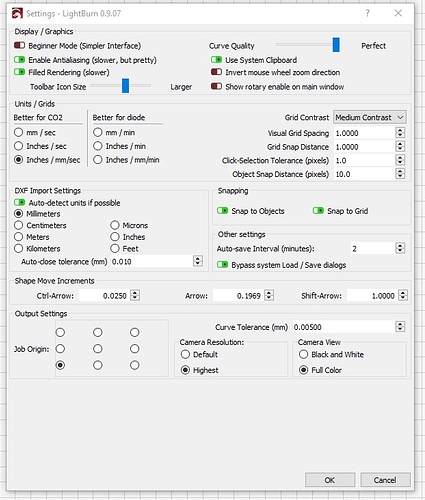Image resolution: width=425 pixels, height=500 pixels.
Task: Click Auto-close tolerance stepper arrows
Action: 198,261
